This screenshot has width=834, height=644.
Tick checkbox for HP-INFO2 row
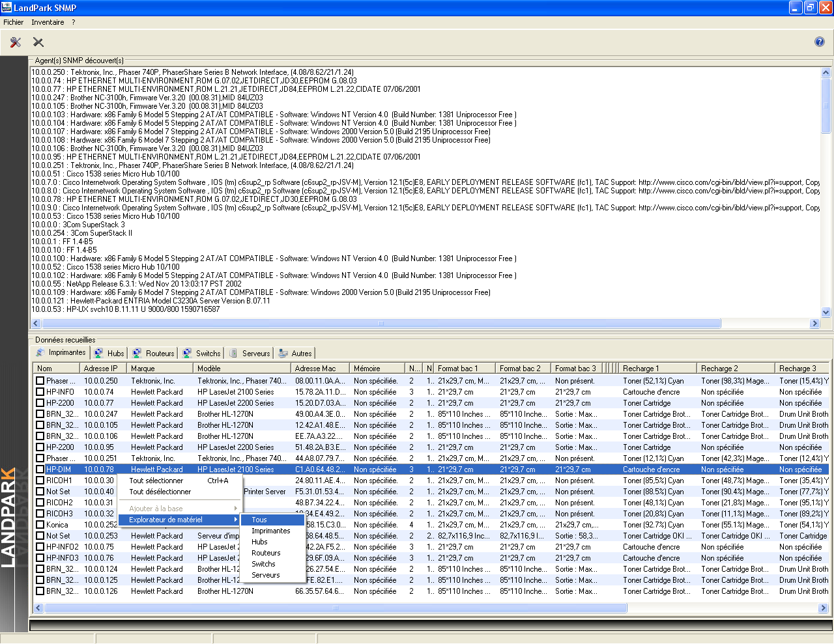point(40,547)
